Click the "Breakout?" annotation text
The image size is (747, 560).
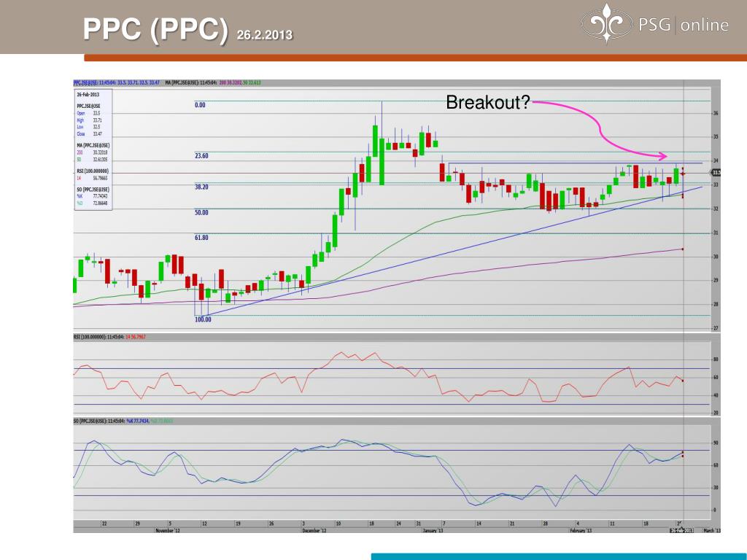pos(488,102)
